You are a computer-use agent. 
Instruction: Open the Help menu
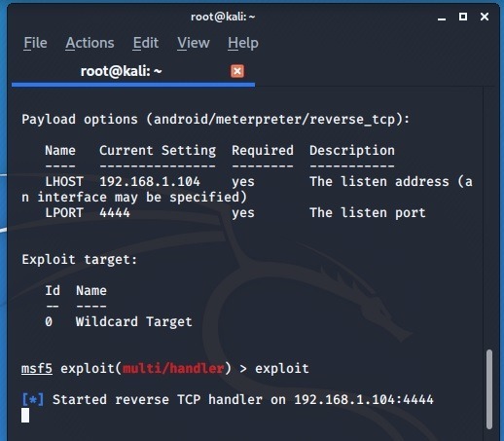[243, 43]
